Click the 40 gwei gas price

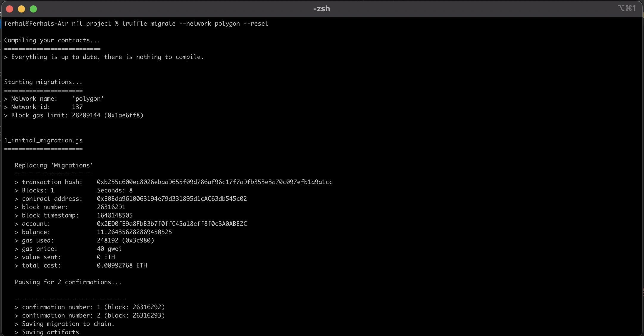click(x=109, y=249)
